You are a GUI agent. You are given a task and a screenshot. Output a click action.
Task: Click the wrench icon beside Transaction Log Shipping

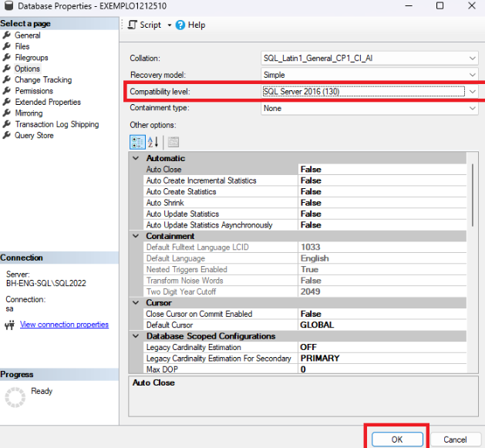click(6, 124)
